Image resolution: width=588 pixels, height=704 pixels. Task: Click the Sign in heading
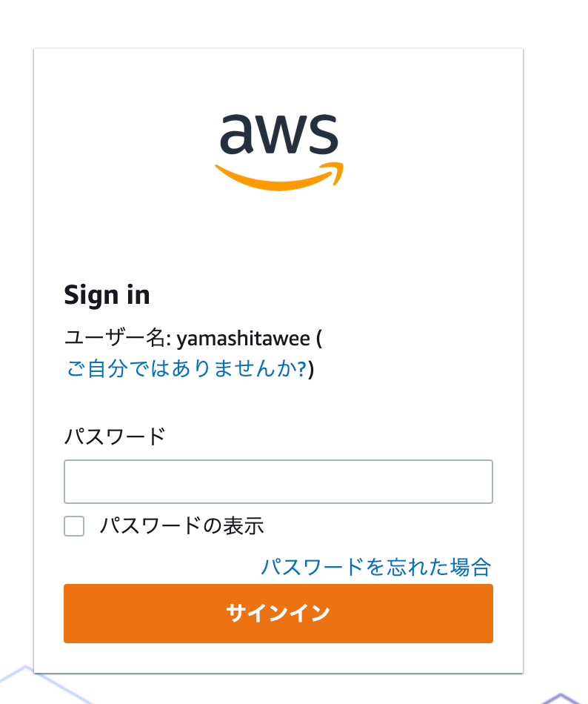(x=107, y=296)
